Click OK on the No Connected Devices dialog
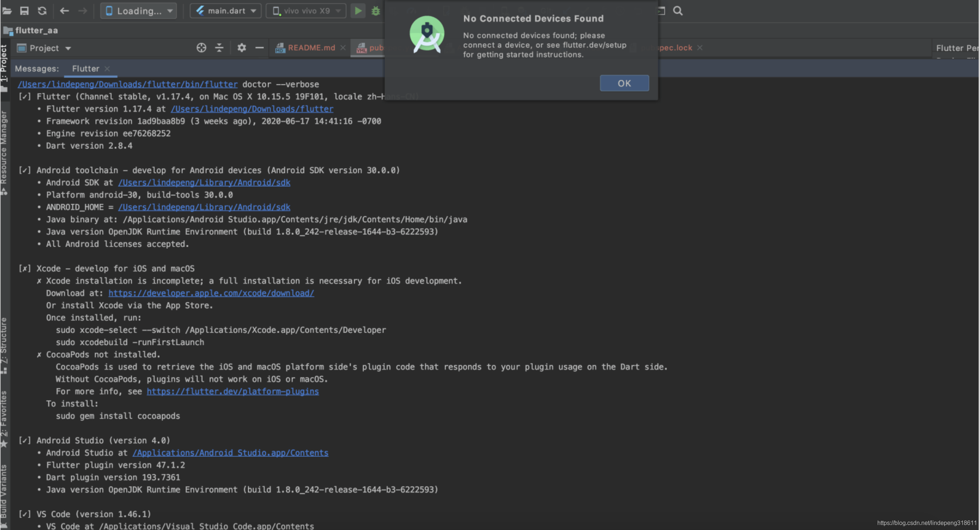The image size is (980, 530). pos(624,83)
